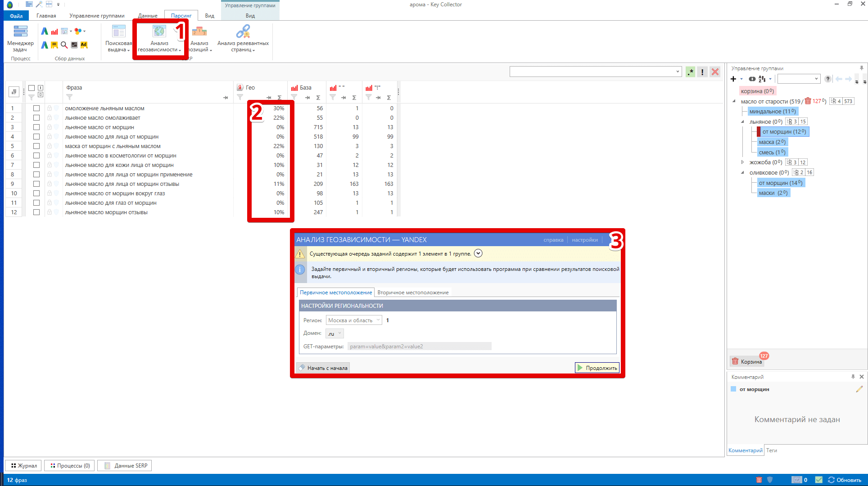Check the box for row 1 phrase
The height and width of the screenshot is (486, 868).
pyautogui.click(x=36, y=108)
